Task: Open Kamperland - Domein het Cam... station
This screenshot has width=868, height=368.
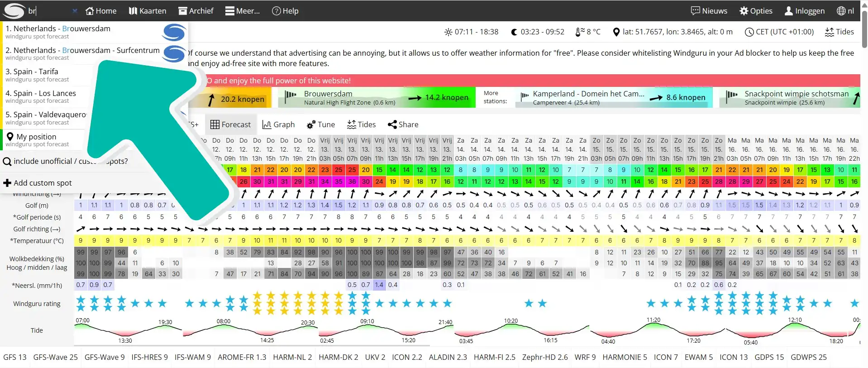Action: pos(614,97)
